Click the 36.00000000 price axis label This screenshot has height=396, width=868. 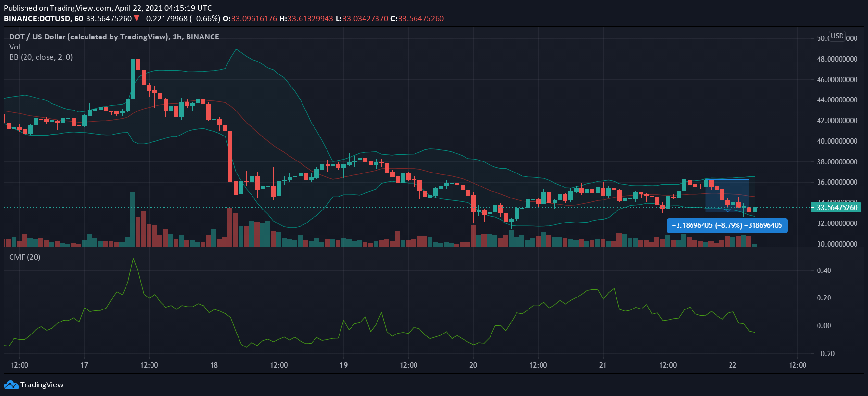(x=837, y=182)
